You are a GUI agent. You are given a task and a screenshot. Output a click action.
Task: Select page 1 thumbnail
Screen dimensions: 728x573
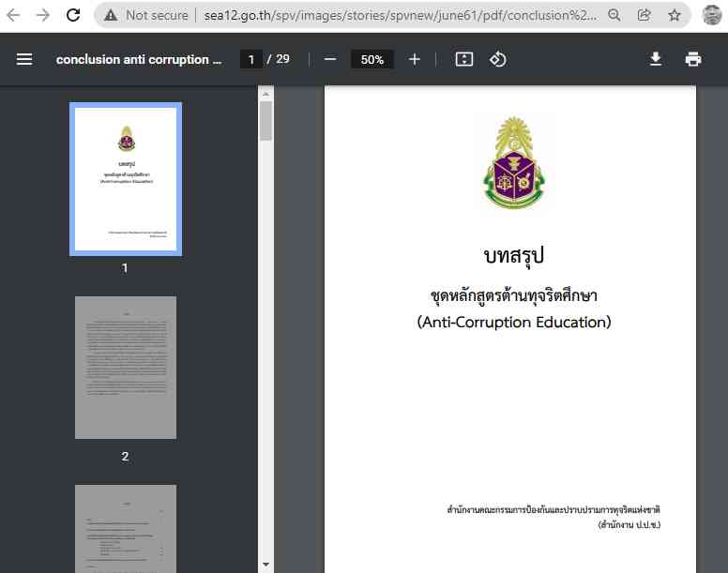(126, 179)
